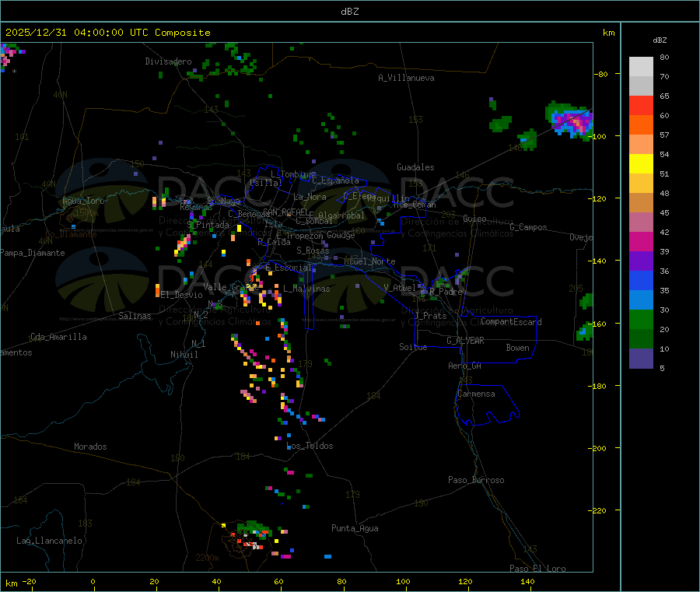Click the 'Soitue' map label

coord(413,347)
